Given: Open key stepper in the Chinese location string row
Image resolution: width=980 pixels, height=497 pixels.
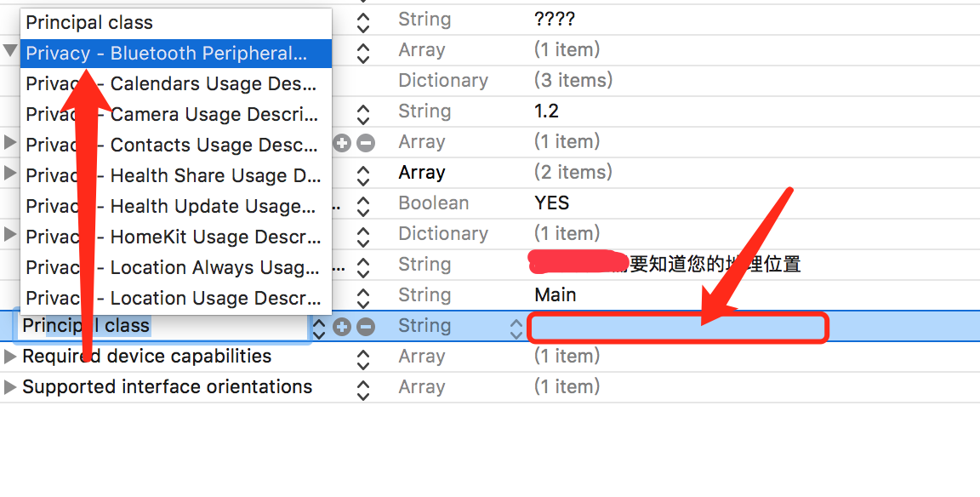Looking at the screenshot, I should (x=363, y=267).
